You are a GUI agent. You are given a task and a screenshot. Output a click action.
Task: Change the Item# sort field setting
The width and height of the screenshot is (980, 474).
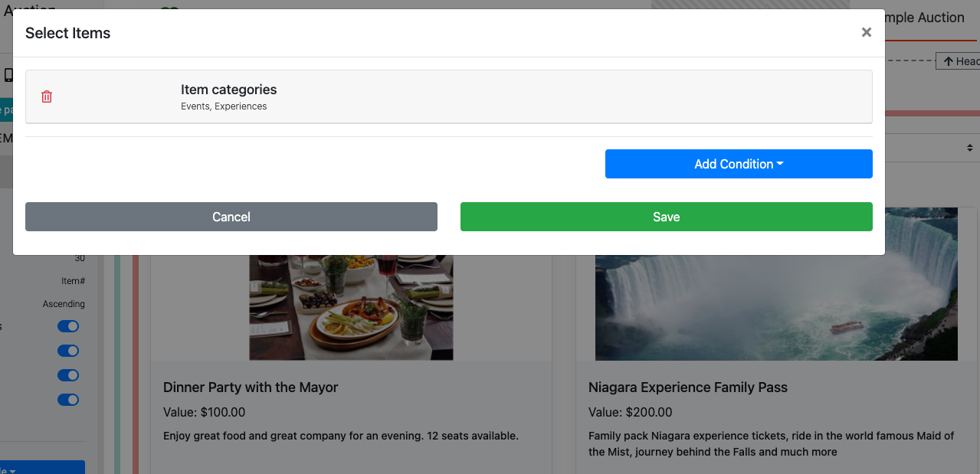73,281
